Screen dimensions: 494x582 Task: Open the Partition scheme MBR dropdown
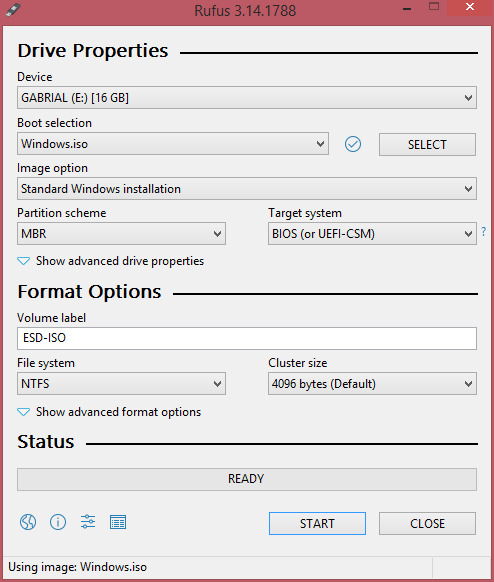(x=121, y=234)
